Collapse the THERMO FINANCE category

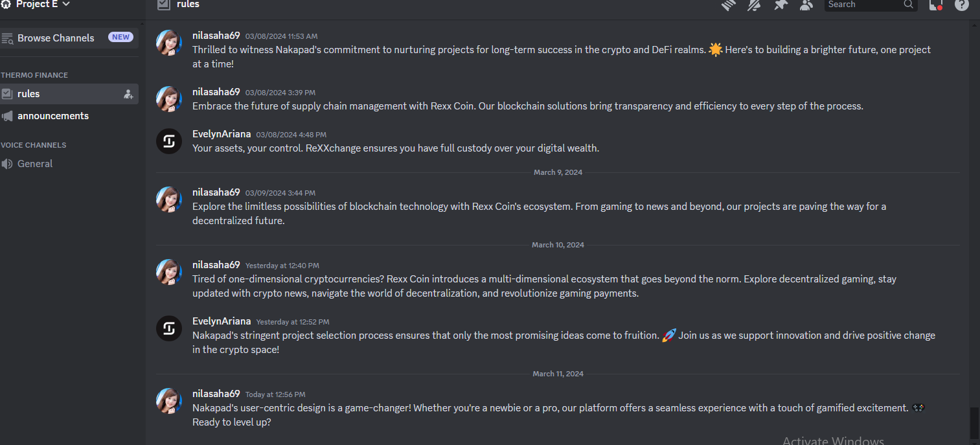34,75
